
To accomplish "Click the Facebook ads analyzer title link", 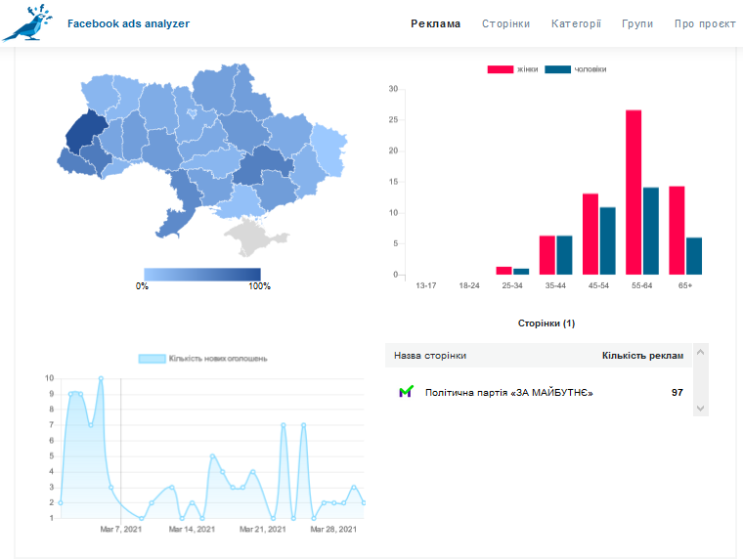I will (128, 23).
